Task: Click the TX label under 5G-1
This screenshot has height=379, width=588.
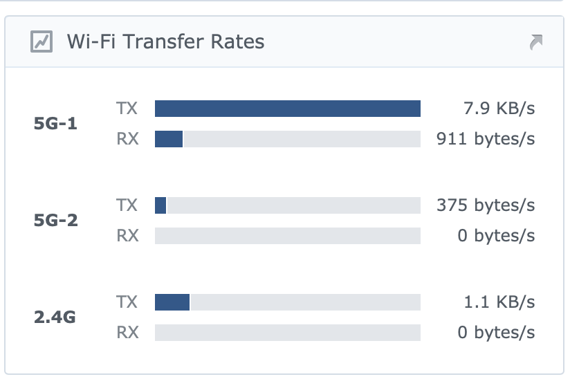Action: click(127, 109)
